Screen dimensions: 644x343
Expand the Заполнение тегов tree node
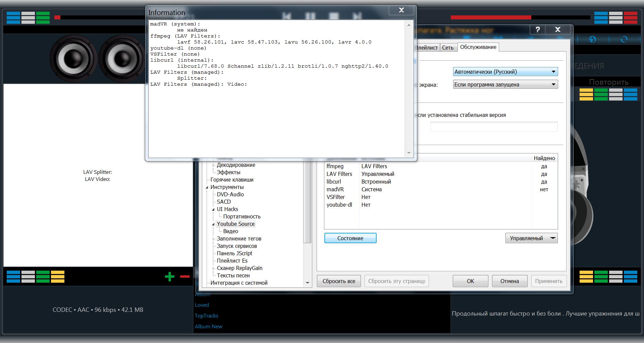tap(213, 239)
